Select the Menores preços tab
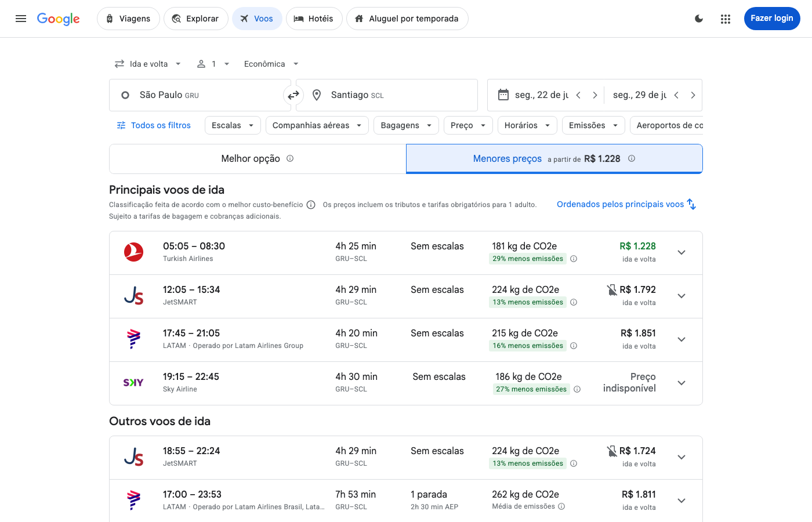Image resolution: width=812 pixels, height=522 pixels. 554,158
